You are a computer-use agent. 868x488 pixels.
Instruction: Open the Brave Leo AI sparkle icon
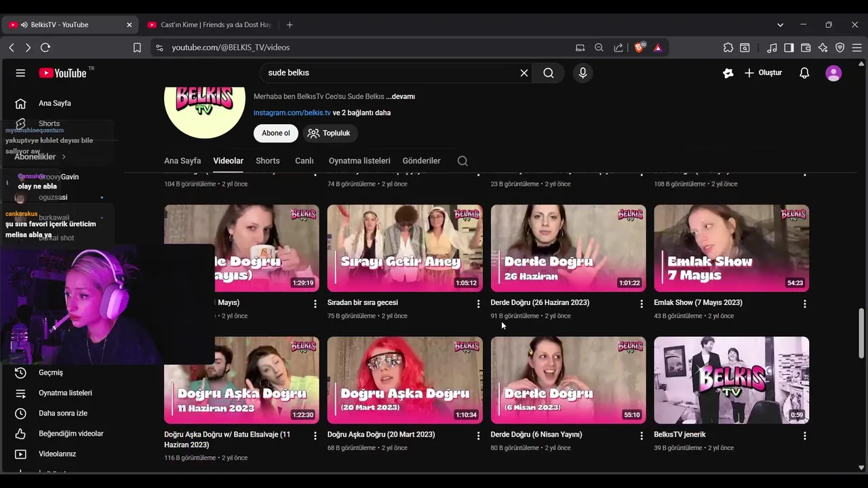823,47
